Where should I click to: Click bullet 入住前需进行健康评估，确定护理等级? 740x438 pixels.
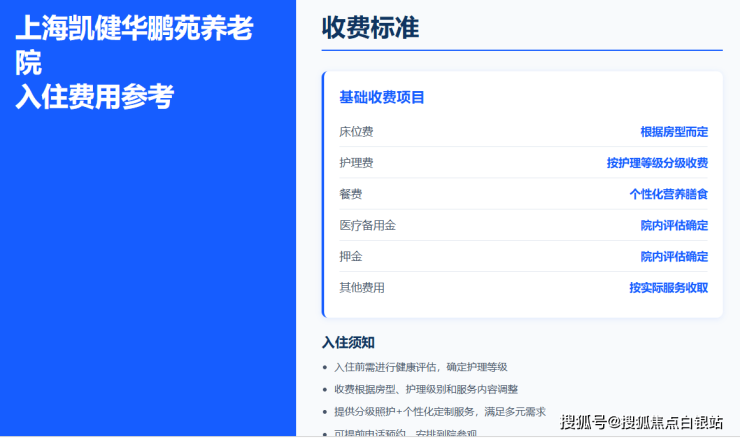pos(420,367)
